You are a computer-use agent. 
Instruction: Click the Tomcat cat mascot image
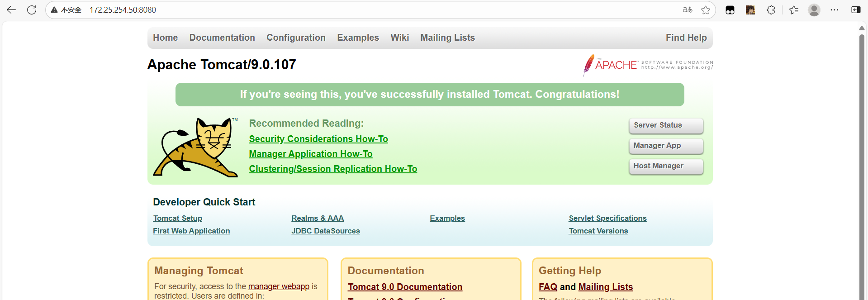tap(196, 148)
